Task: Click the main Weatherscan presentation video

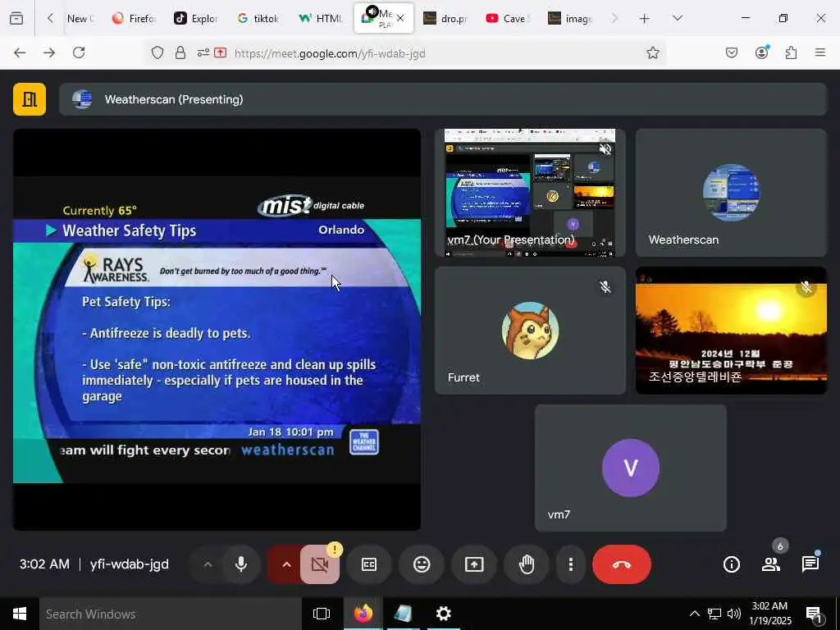Action: pyautogui.click(x=217, y=330)
